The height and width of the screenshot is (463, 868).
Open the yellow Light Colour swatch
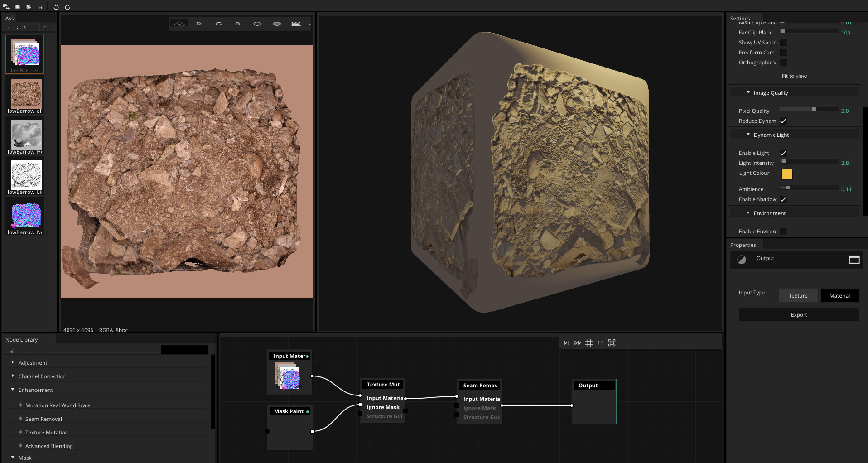pos(787,174)
